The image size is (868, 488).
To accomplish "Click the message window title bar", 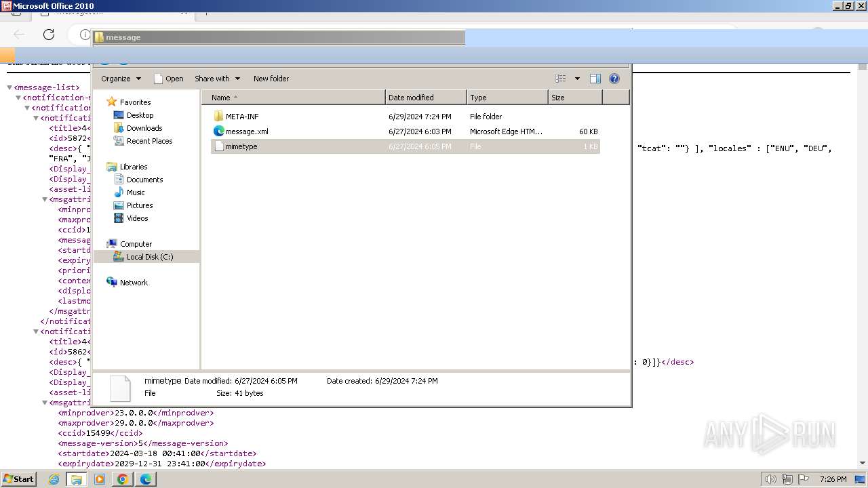I will (x=279, y=37).
